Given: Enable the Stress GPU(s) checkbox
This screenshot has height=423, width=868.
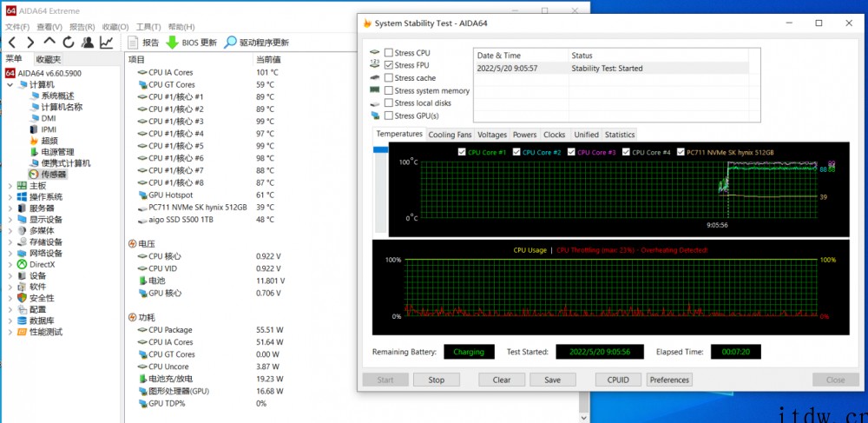Looking at the screenshot, I should point(389,116).
